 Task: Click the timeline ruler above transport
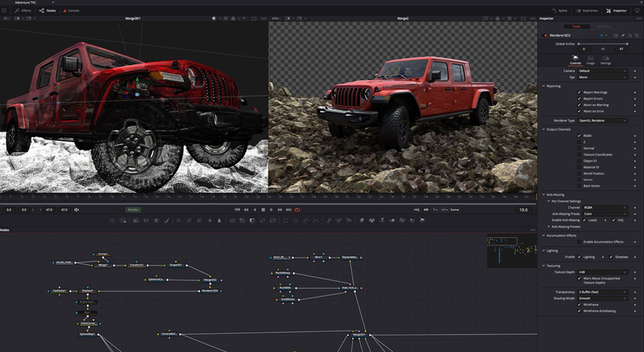[x=268, y=198]
